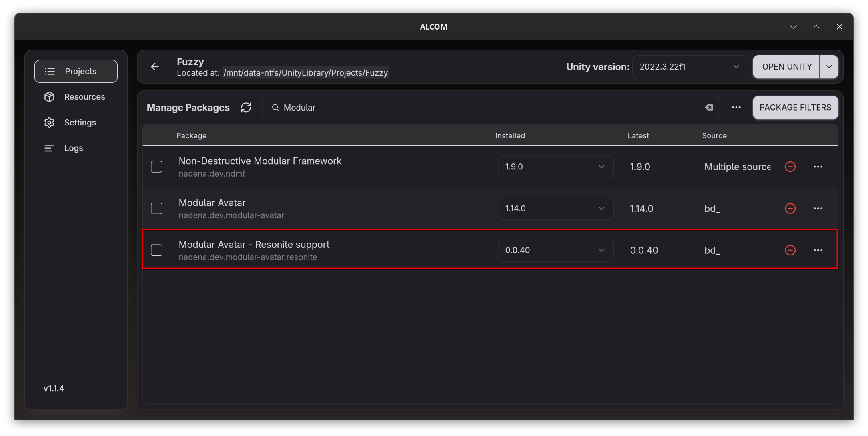Expand the installed version dropdown showing 1.14.0
The image size is (868, 436).
coord(555,208)
